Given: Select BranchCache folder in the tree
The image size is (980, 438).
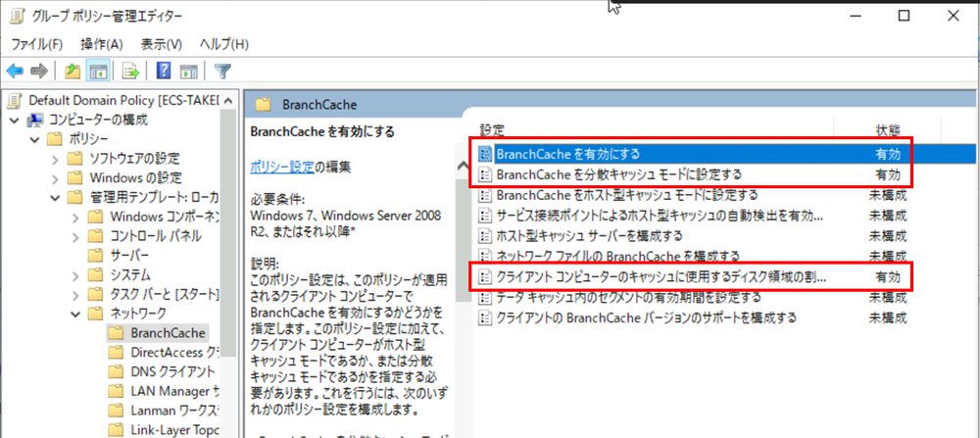Looking at the screenshot, I should 169,333.
